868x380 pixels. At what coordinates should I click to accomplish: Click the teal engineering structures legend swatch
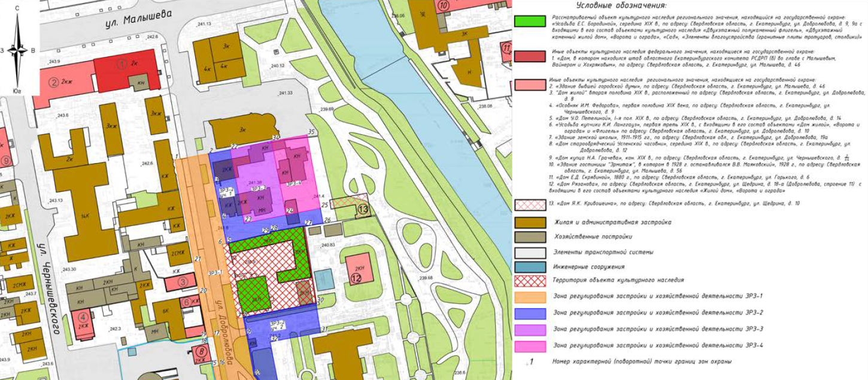click(x=529, y=267)
